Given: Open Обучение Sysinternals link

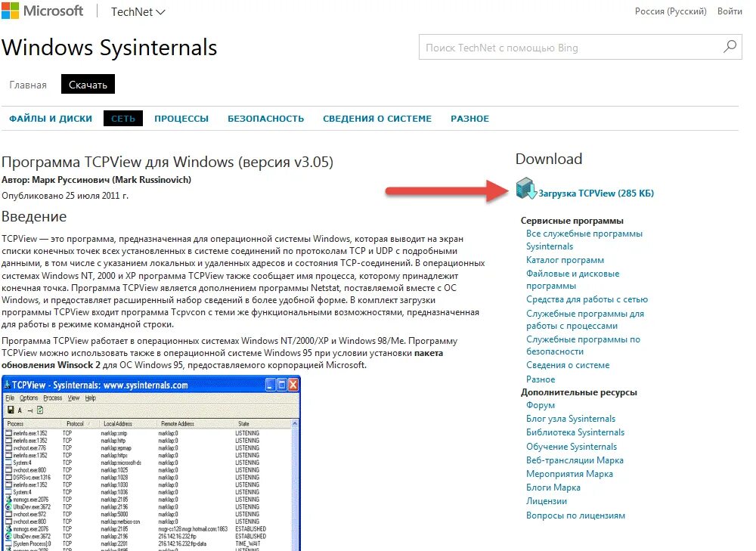Looking at the screenshot, I should [572, 447].
